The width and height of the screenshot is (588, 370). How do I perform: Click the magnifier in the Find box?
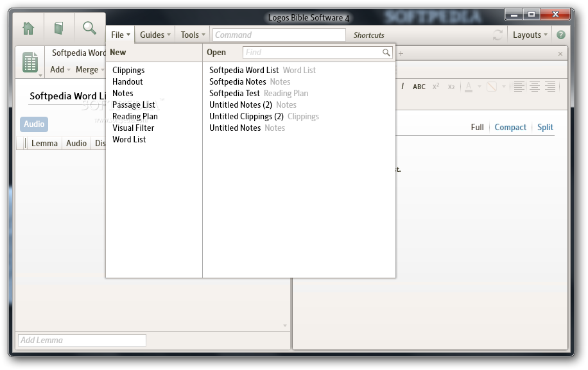(386, 53)
